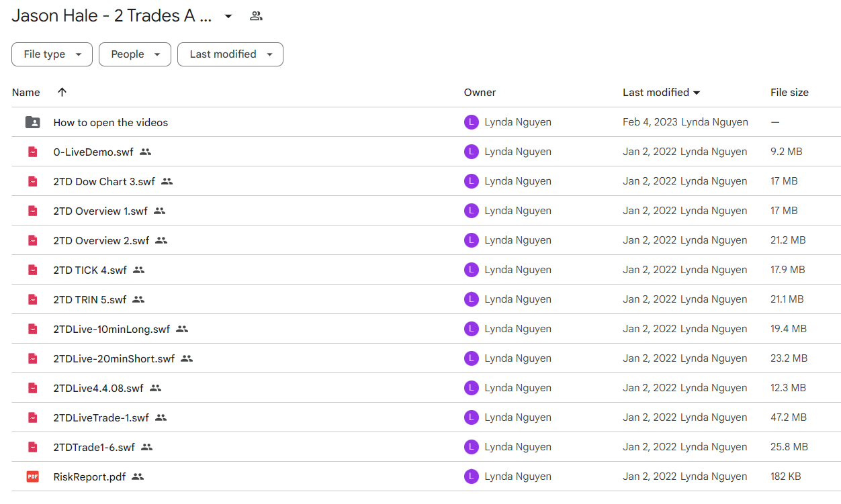Click shared icon next to 2TD Overview 1.swf
This screenshot has width=841, height=504.
[159, 211]
